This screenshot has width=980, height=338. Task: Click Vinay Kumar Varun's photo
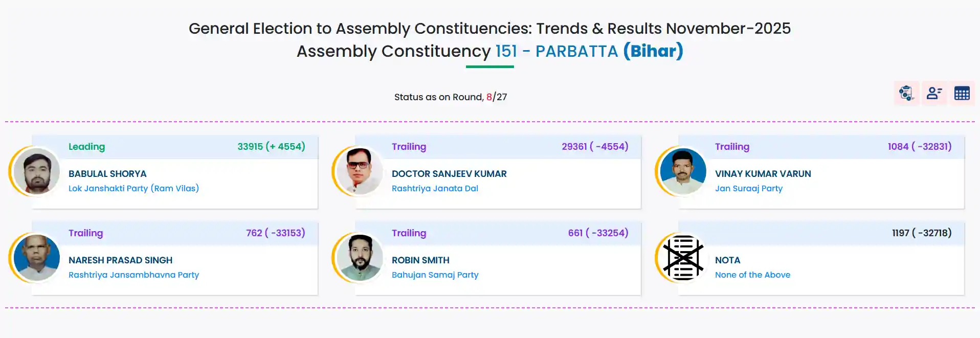pyautogui.click(x=683, y=171)
